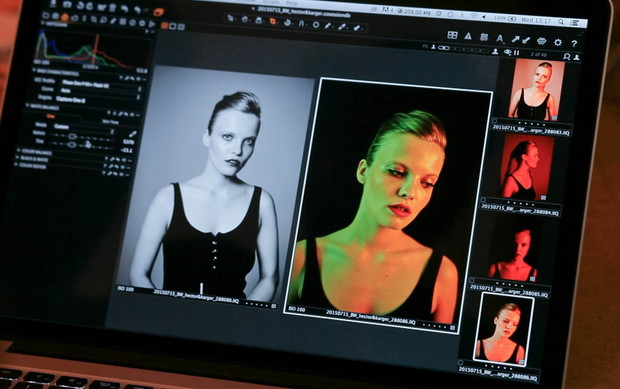Image resolution: width=620 pixels, height=389 pixels.
Task: Click the Redo arrow icon
Action: click(137, 9)
